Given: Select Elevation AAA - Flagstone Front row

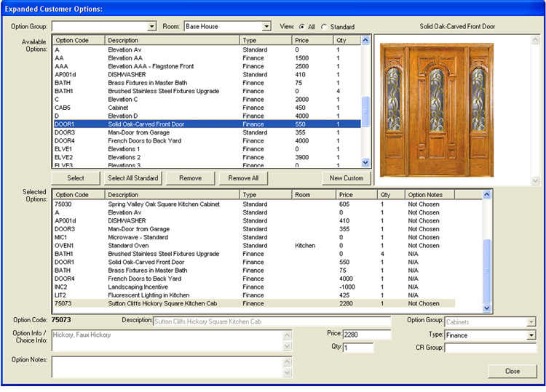Looking at the screenshot, I should [207, 66].
